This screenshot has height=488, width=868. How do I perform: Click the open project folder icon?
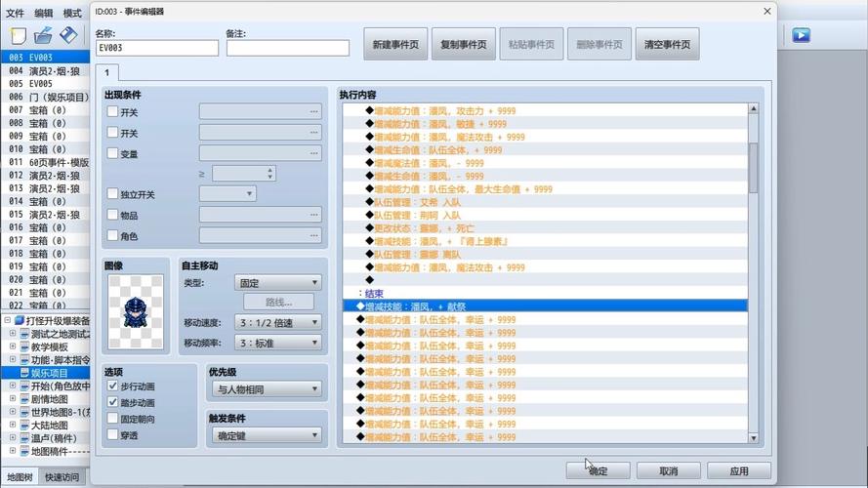tap(43, 35)
